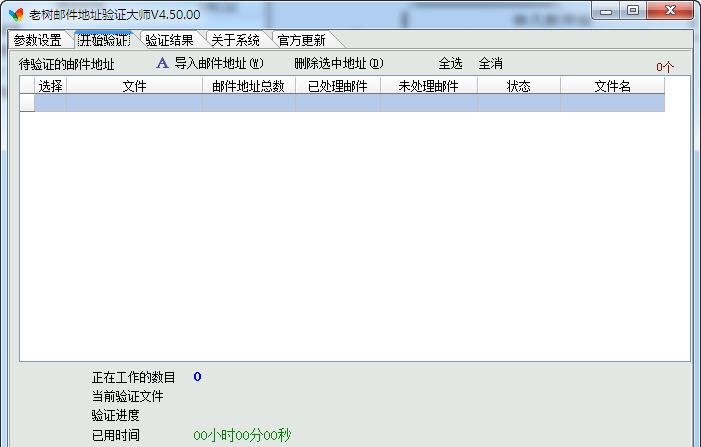The image size is (701, 447).
Task: Click 全选 to select all
Action: pyautogui.click(x=450, y=63)
